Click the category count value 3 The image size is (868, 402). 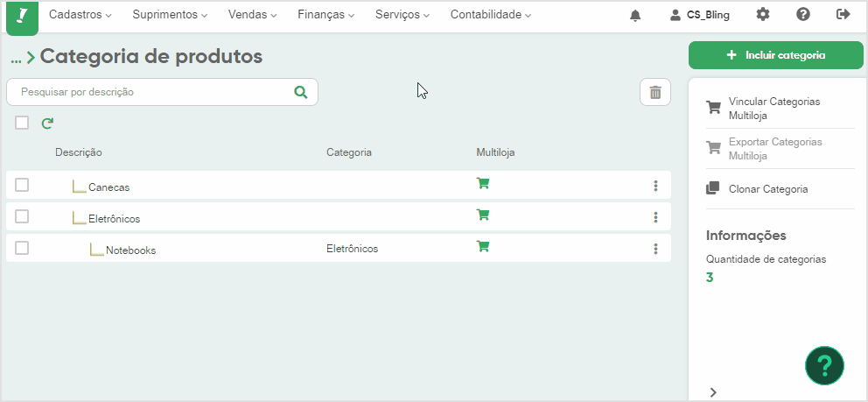coord(710,278)
